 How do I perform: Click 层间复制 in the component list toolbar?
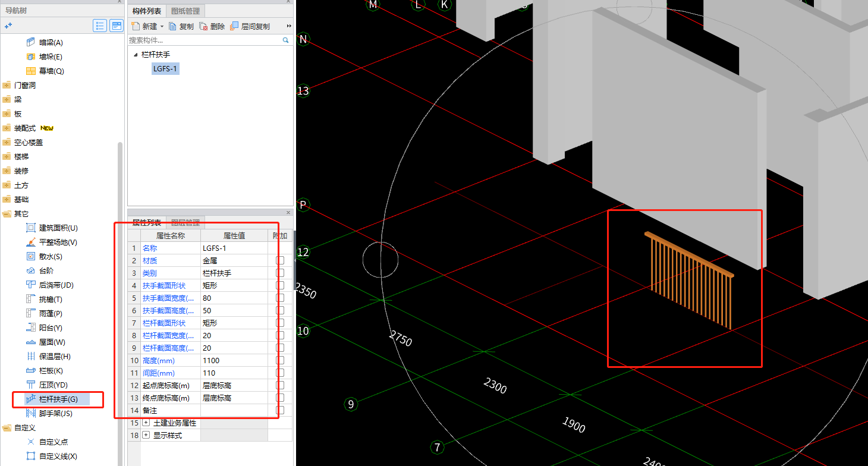click(x=250, y=26)
